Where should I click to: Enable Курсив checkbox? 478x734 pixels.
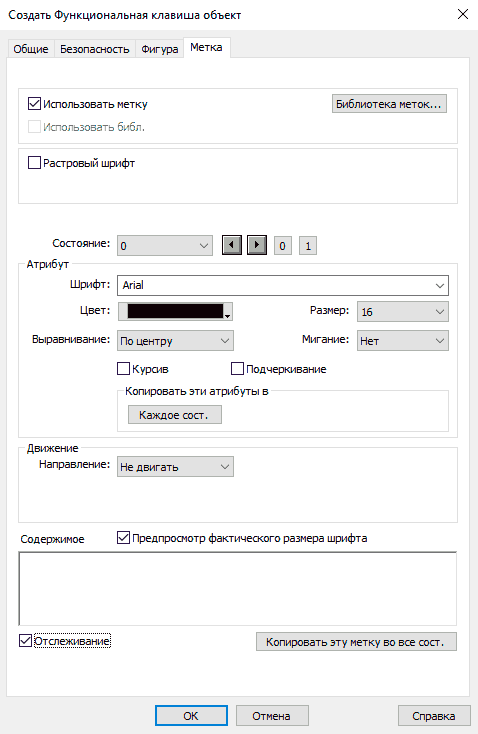point(123,369)
